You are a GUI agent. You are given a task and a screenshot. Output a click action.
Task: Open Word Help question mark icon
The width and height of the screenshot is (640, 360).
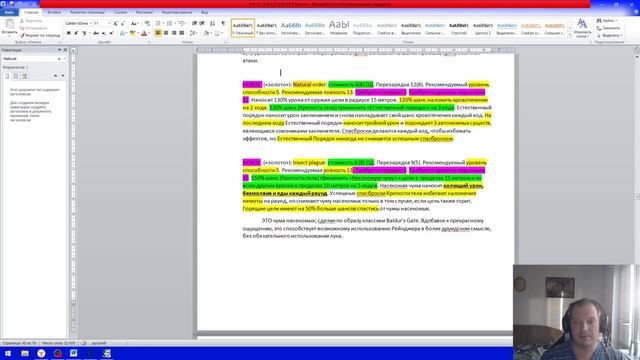(636, 13)
